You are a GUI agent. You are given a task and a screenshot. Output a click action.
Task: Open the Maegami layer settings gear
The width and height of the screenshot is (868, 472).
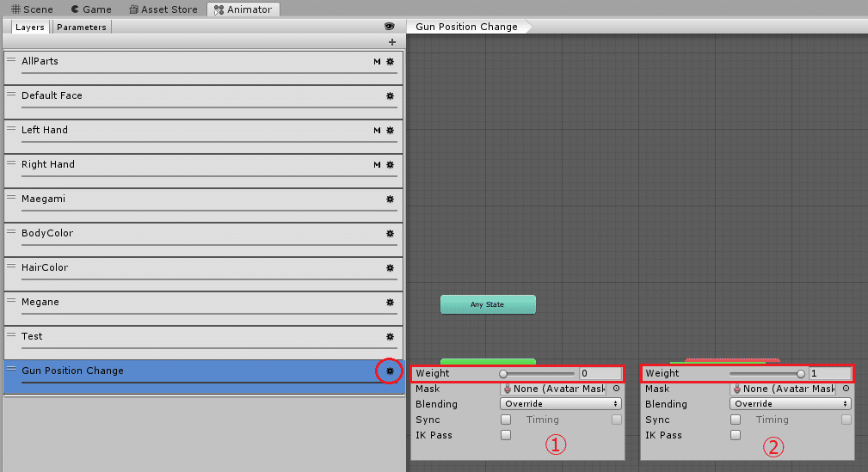point(391,199)
